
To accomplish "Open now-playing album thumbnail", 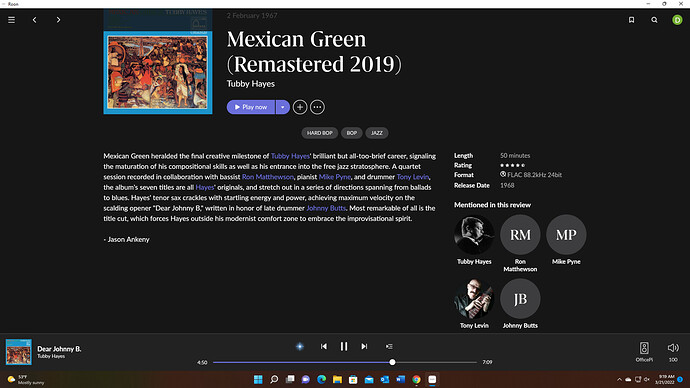I will (x=18, y=352).
